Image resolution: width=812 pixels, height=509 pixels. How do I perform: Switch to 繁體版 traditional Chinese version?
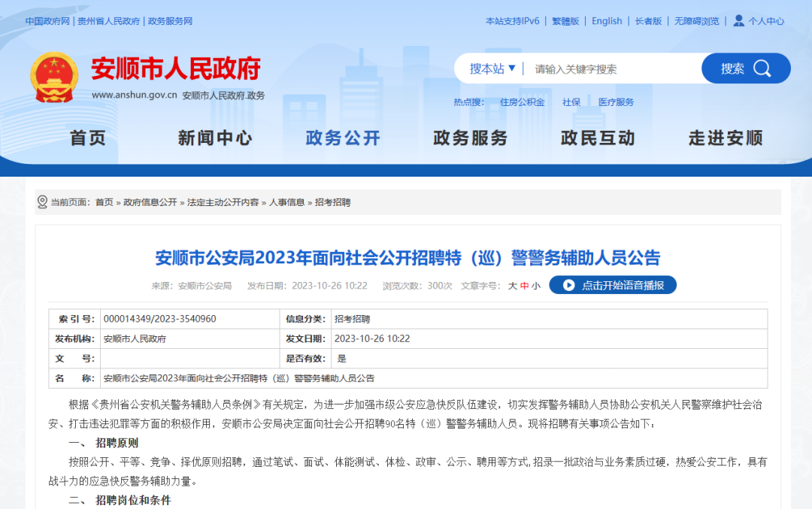coord(565,20)
